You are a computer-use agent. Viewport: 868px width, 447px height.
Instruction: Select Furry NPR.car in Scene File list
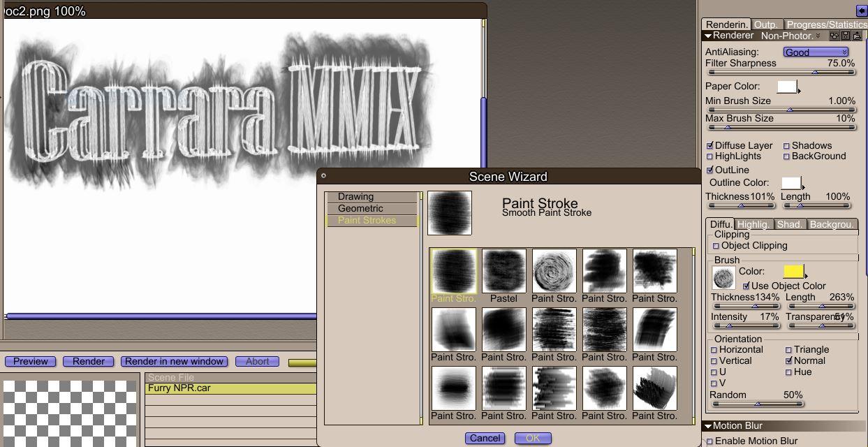(230, 388)
